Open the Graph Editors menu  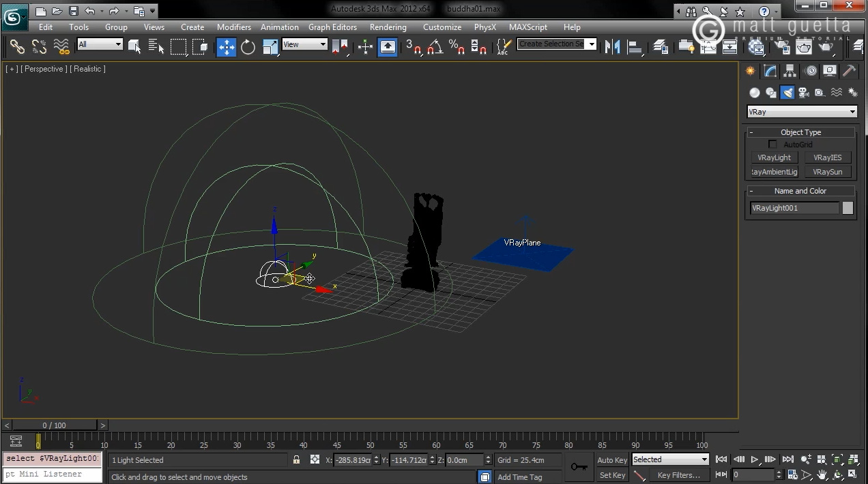(x=332, y=27)
